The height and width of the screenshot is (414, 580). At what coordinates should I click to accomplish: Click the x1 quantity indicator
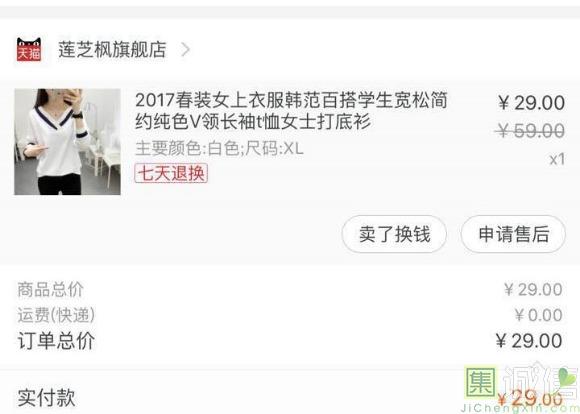[557, 159]
